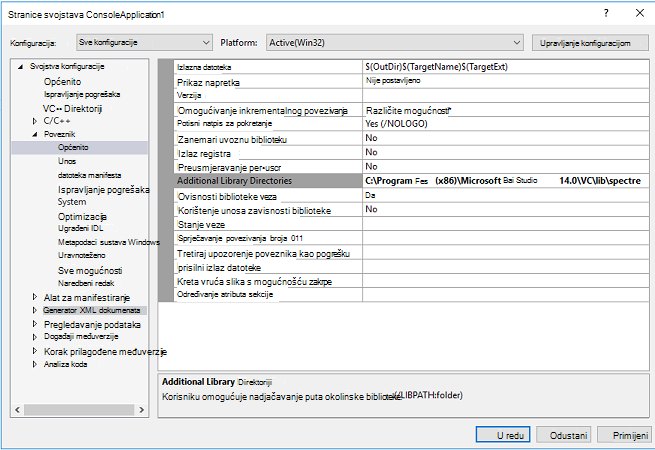Image resolution: width=655 pixels, height=450 pixels.
Task: Select Naredbeni redak tree item
Action: (86, 283)
